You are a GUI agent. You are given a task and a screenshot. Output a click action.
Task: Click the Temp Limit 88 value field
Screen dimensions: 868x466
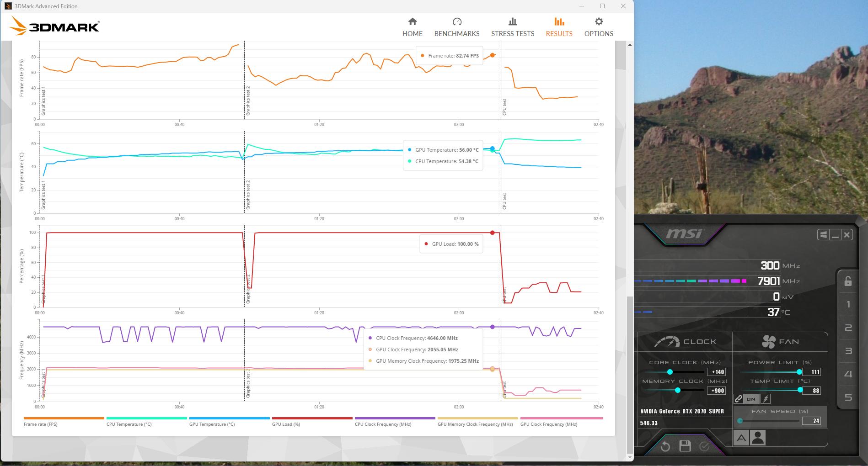(812, 391)
